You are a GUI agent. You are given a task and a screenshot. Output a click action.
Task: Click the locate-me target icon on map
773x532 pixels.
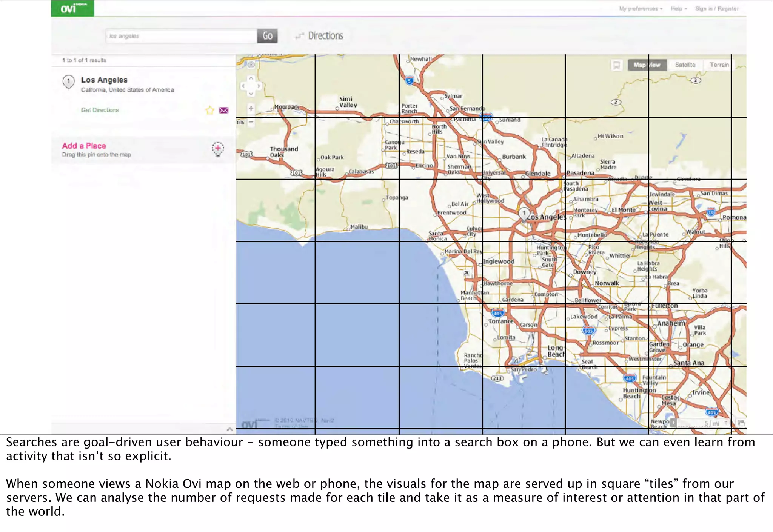click(251, 65)
